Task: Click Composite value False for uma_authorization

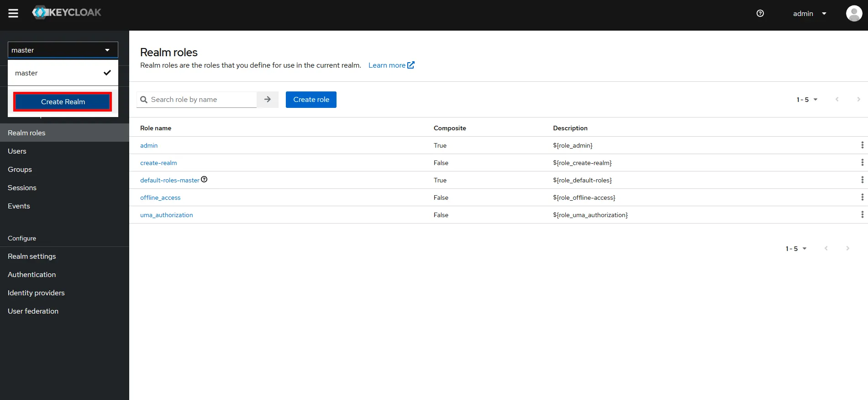Action: tap(441, 215)
